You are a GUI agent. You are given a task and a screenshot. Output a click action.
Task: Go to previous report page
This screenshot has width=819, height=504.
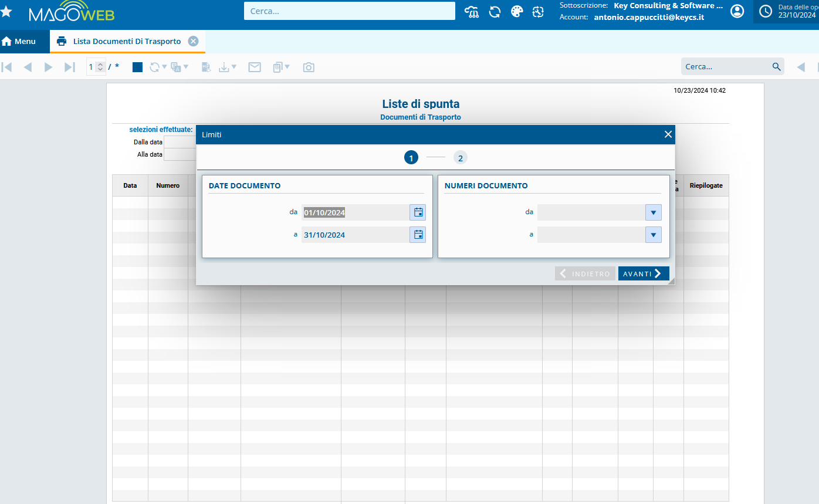(28, 67)
